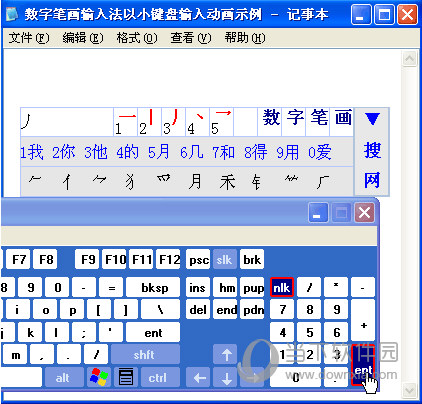The height and width of the screenshot is (404, 422).
Task: Open the 查看(V) menu
Action: [x=191, y=38]
